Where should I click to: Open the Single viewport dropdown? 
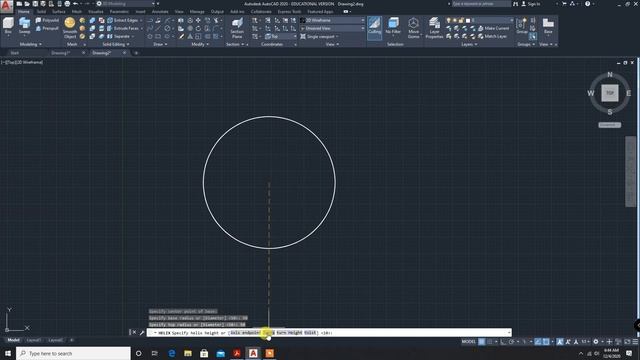coord(320,36)
